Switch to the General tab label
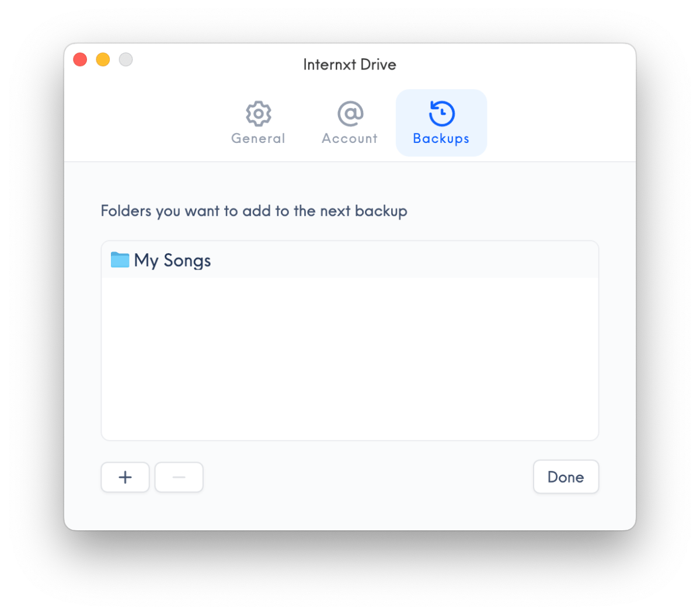 point(258,138)
